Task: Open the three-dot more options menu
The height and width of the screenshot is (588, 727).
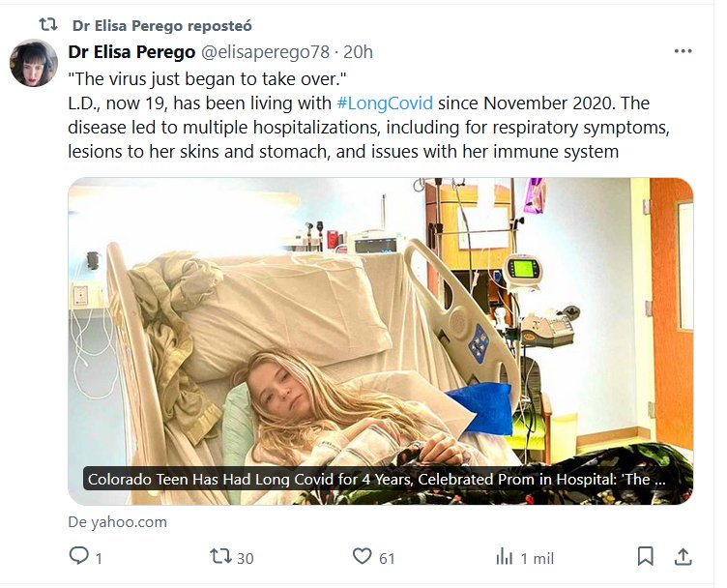Action: (683, 51)
